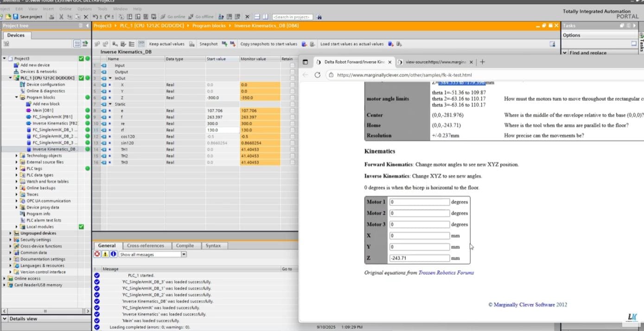Reload the browser page with refresh icon
The height and width of the screenshot is (331, 644).
click(x=318, y=75)
